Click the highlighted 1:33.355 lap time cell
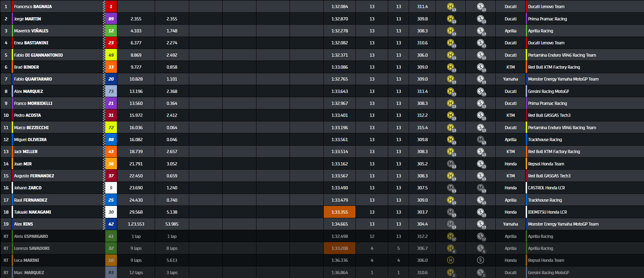The image size is (644, 278). (340, 212)
